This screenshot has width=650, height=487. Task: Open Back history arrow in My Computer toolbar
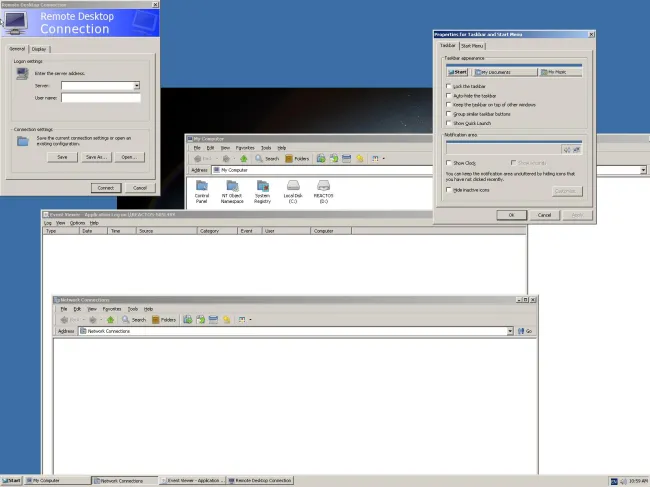[x=216, y=158]
